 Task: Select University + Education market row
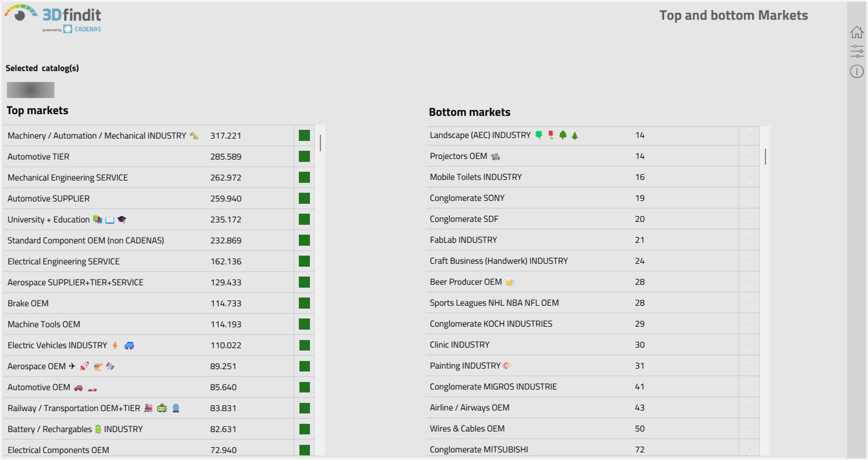[49, 220]
